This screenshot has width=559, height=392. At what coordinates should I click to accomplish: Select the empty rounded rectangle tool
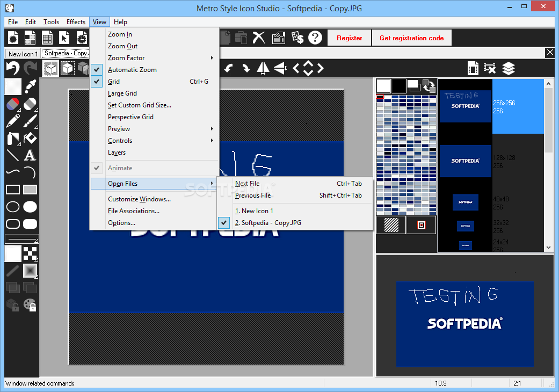[x=13, y=224]
